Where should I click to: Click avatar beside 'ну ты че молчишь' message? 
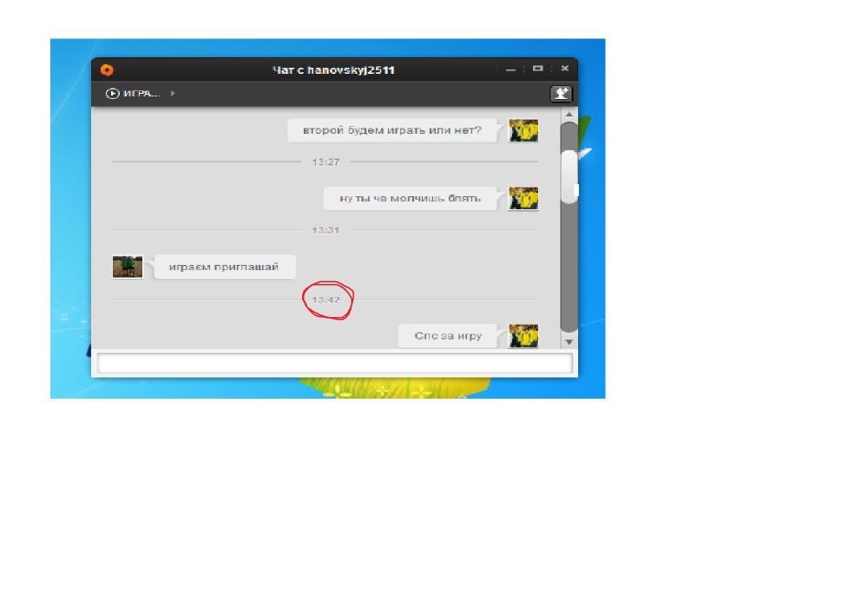[523, 198]
